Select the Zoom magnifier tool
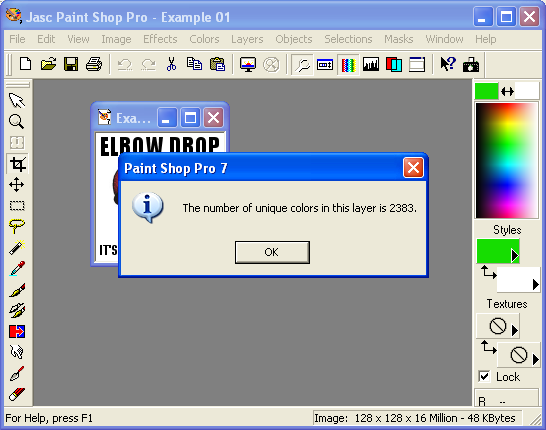Image resolution: width=546 pixels, height=430 pixels. (16, 122)
